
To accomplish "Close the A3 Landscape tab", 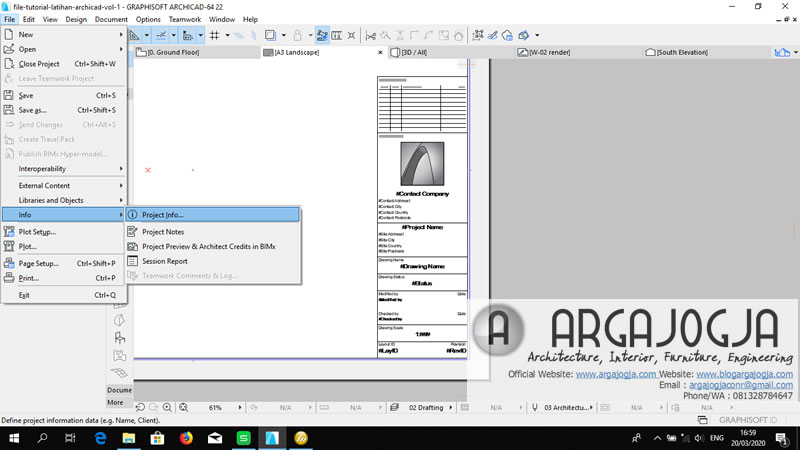I will (380, 52).
